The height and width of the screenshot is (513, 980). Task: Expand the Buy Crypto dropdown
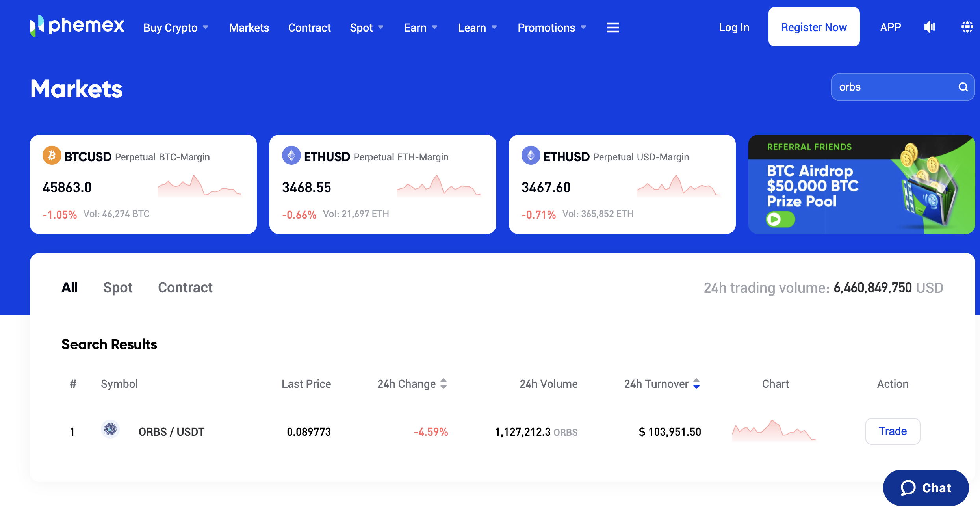click(176, 28)
